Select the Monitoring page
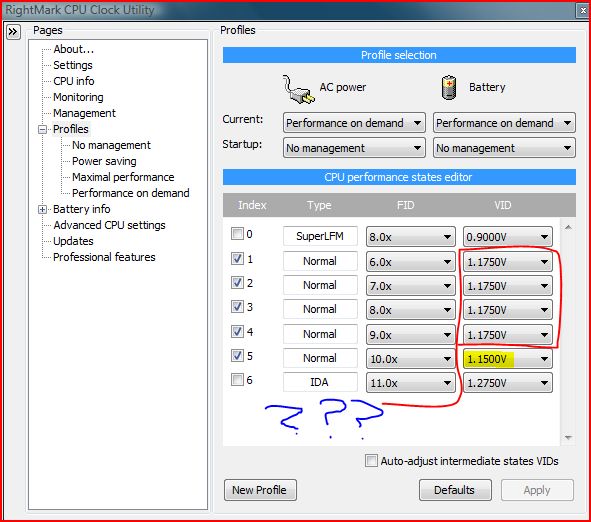Viewport: 591px width, 522px height. coord(78,97)
